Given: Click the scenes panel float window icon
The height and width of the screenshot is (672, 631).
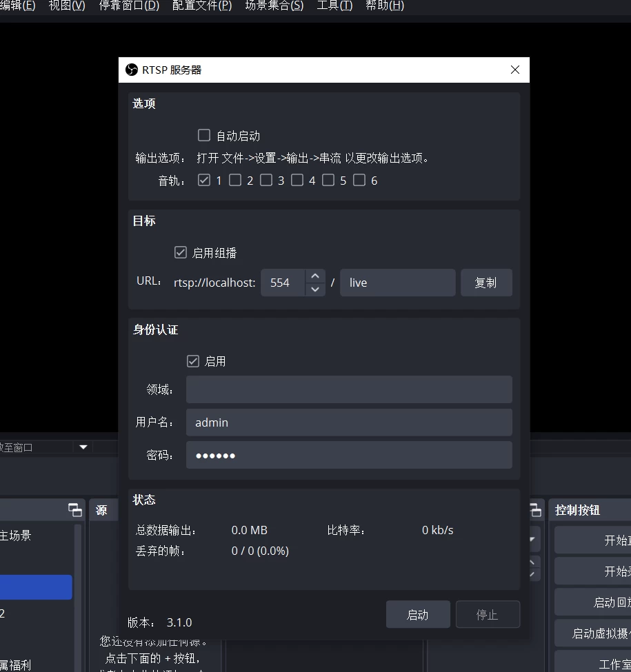Looking at the screenshot, I should click(x=75, y=510).
